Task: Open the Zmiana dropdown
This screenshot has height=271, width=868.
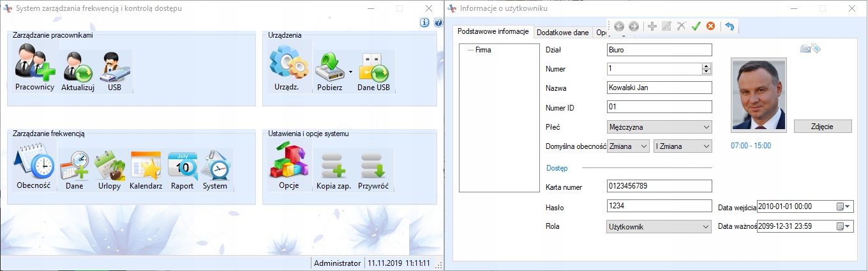Action: coord(628,146)
